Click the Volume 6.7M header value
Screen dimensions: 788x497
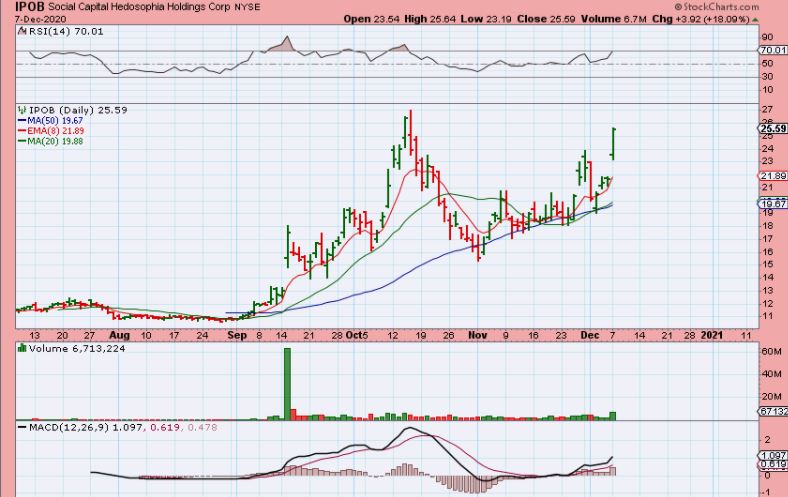pyautogui.click(x=613, y=19)
